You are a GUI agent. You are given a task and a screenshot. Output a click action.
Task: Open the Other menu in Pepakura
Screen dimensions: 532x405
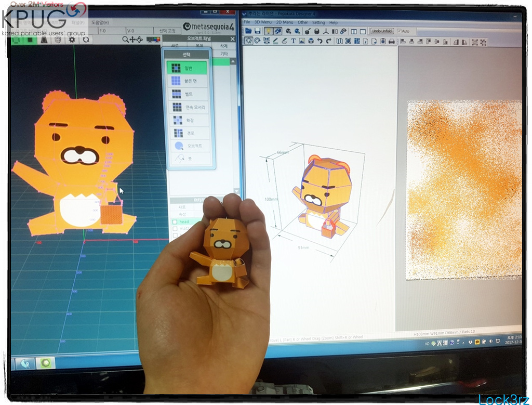tap(303, 22)
